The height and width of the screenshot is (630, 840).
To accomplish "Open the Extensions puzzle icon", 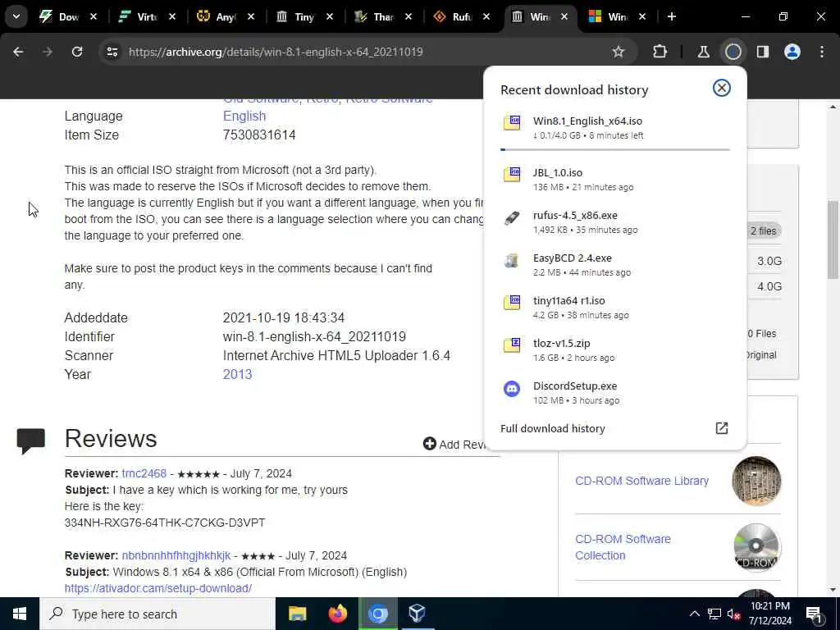I will (660, 52).
